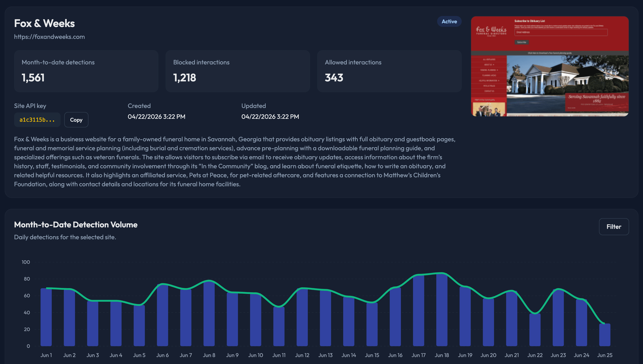643x364 pixels.
Task: Click the Site API key label
Action: coord(30,106)
